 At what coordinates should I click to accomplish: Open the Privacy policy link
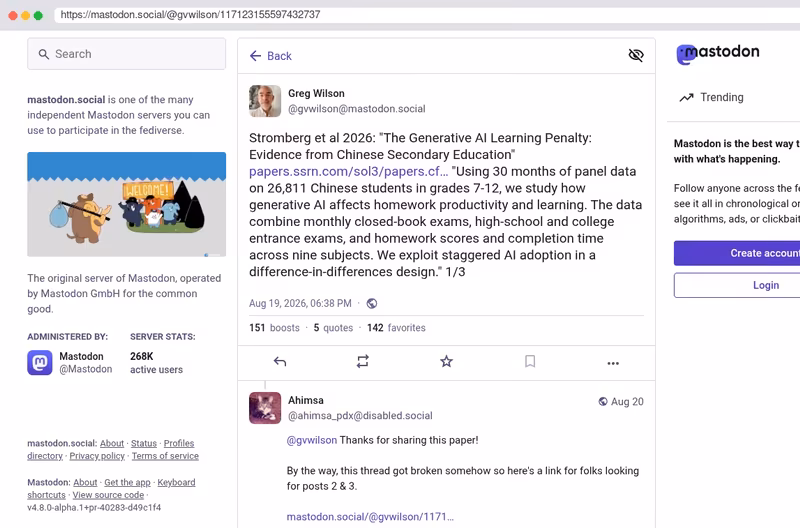(97, 456)
